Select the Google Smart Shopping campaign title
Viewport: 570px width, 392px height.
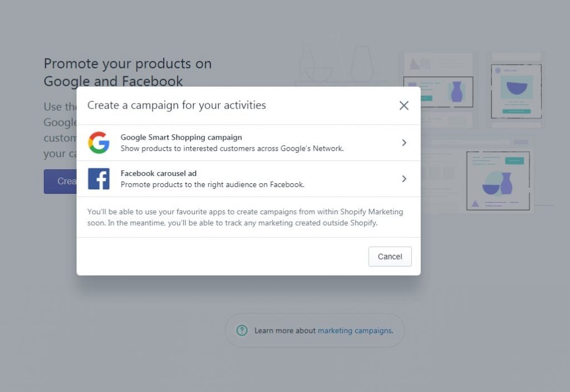click(x=181, y=137)
